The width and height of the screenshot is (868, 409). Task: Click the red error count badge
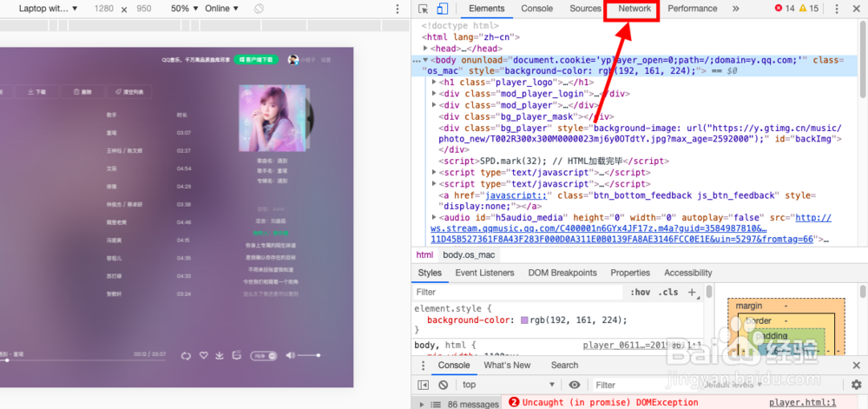(785, 9)
